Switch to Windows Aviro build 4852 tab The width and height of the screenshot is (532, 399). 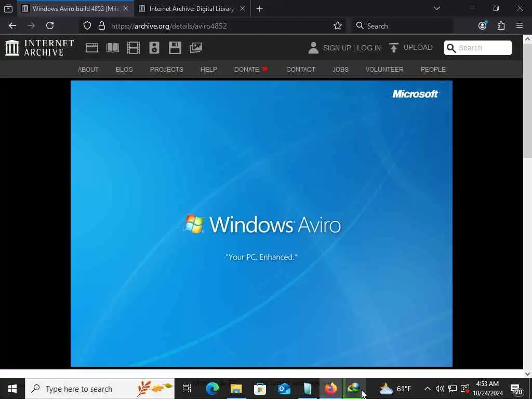(75, 9)
